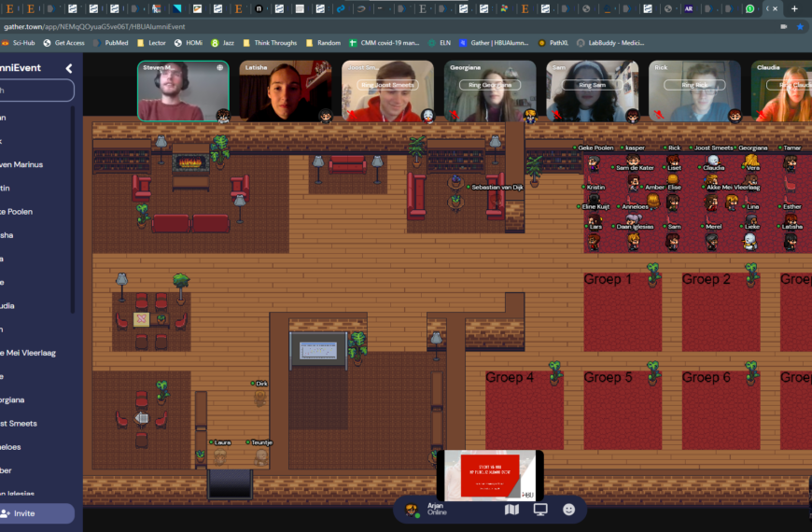Open the Think Throughs bookmark folder

tap(270, 43)
